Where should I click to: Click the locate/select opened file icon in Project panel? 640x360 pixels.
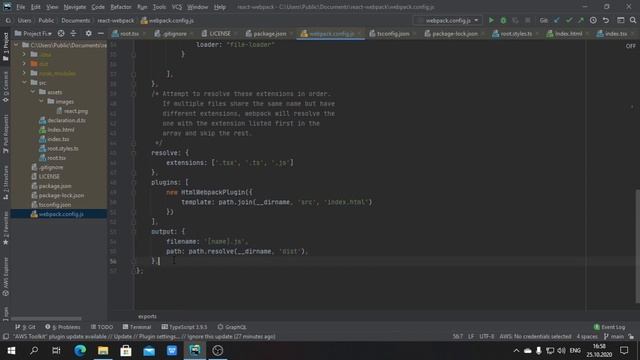click(x=61, y=33)
